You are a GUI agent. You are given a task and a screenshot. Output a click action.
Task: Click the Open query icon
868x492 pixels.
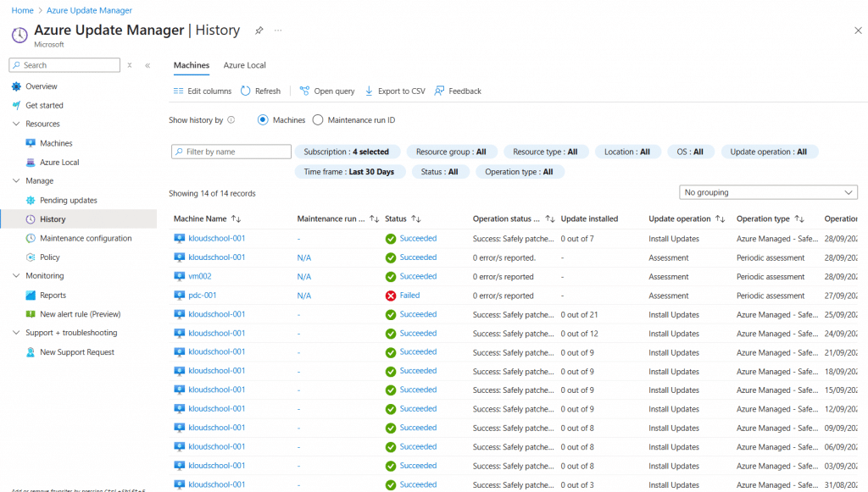point(304,91)
